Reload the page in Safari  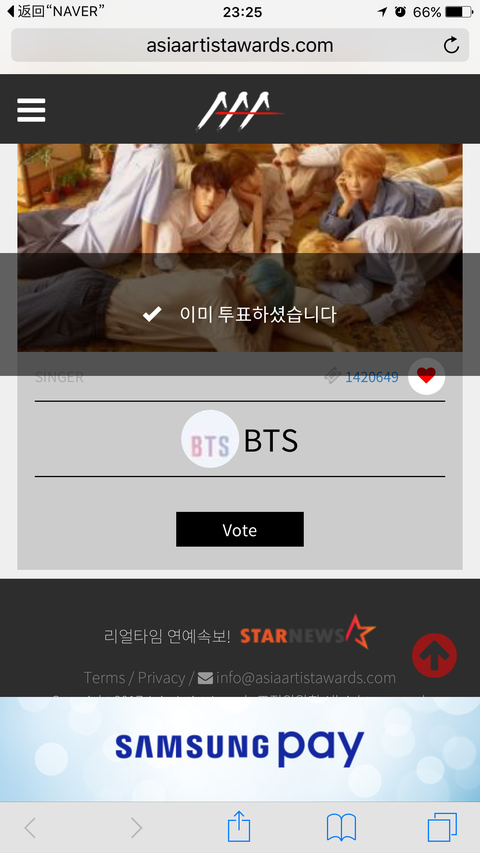(x=451, y=45)
